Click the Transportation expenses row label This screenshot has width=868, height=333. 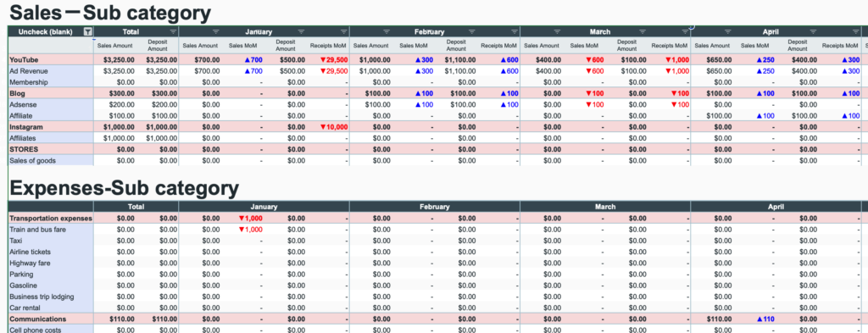click(51, 219)
